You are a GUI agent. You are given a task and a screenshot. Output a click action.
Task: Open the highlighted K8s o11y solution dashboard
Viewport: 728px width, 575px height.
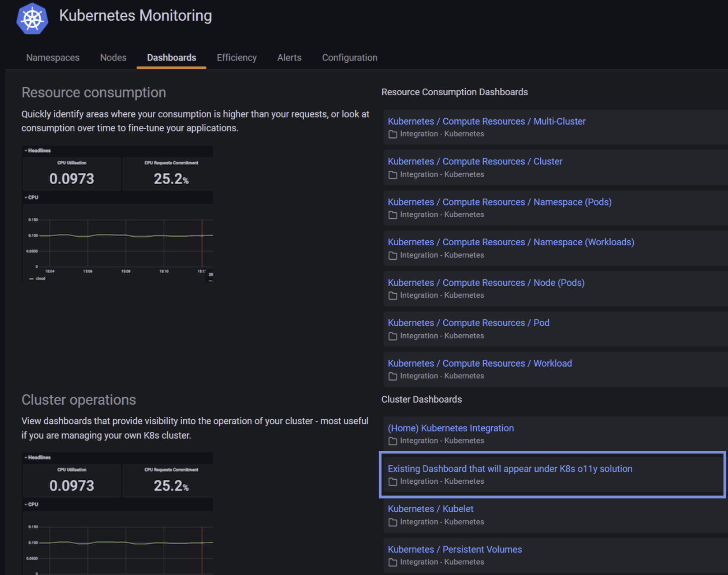tap(510, 469)
